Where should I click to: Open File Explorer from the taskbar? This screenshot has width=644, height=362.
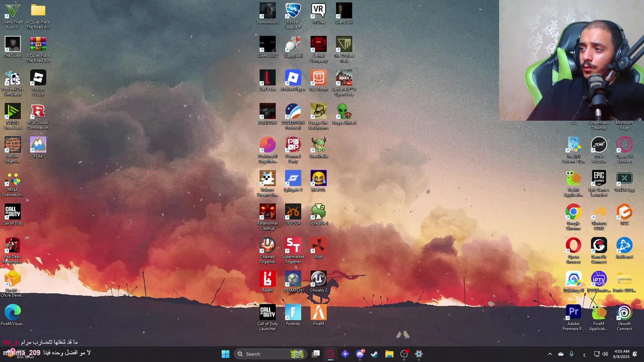pos(389,354)
